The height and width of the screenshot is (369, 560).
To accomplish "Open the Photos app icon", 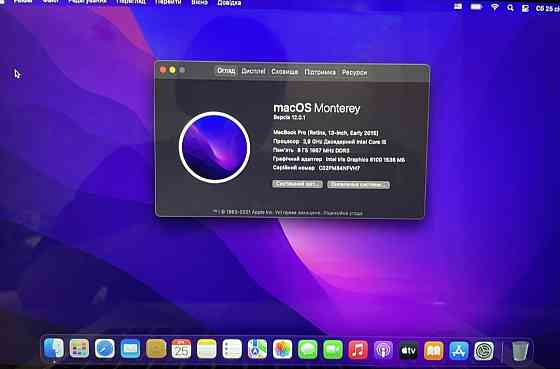I will [x=282, y=349].
